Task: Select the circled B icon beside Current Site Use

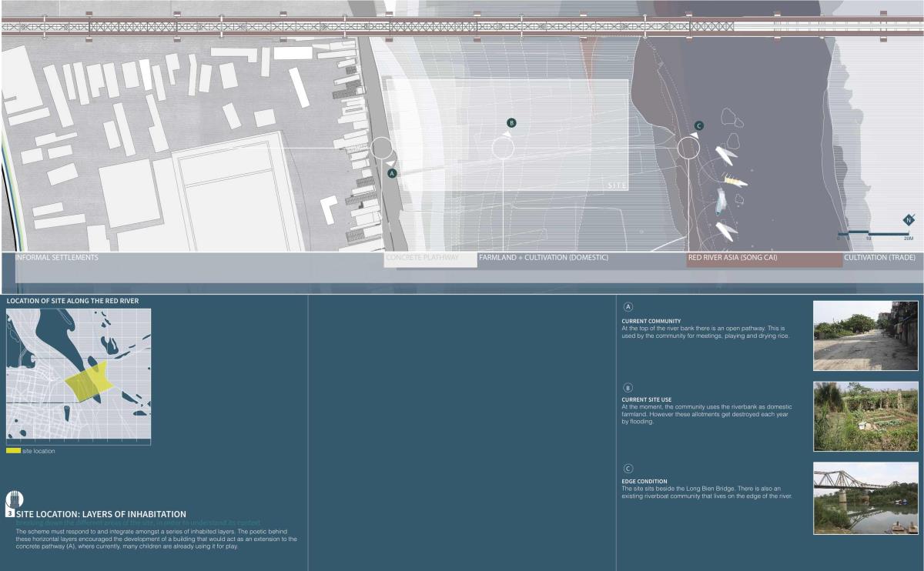Action: tap(628, 388)
